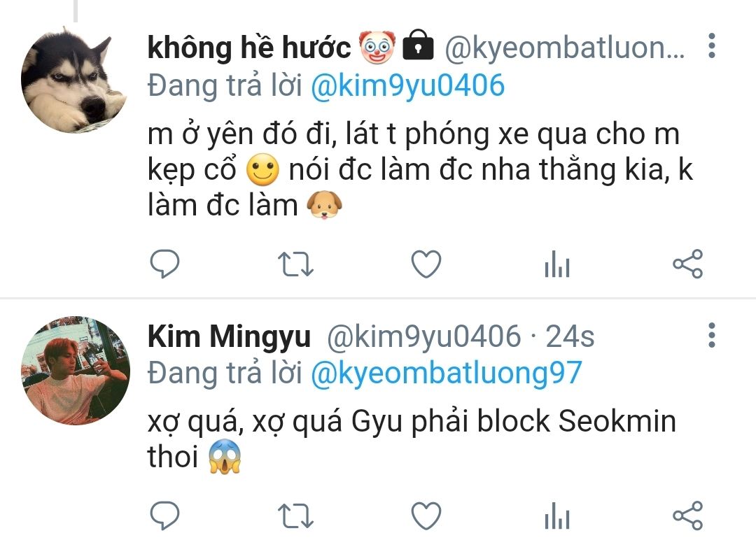Share Kim Mingyu's tweet
756x540 pixels.
(688, 516)
